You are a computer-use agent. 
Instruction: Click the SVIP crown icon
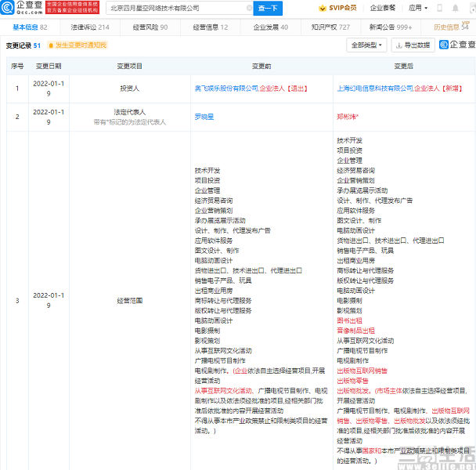point(322,8)
